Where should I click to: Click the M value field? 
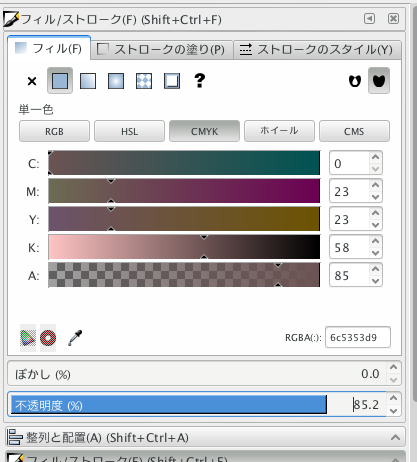pyautogui.click(x=349, y=191)
